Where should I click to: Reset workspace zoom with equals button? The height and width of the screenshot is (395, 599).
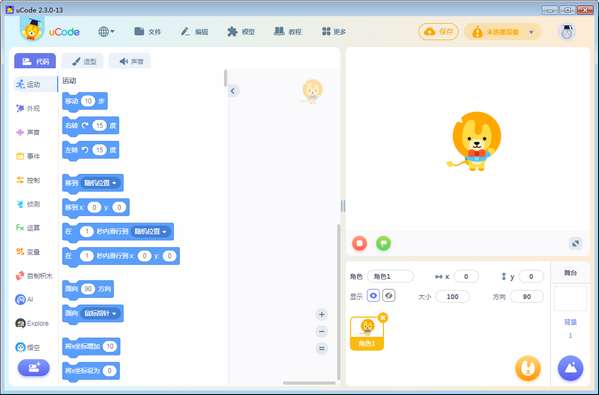point(322,348)
